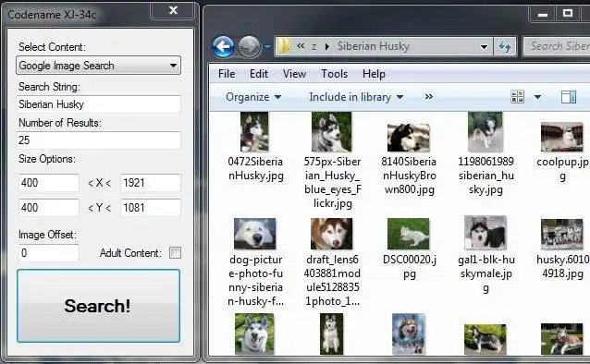
Task: Click the maximum Y size field 1081
Action: click(151, 208)
